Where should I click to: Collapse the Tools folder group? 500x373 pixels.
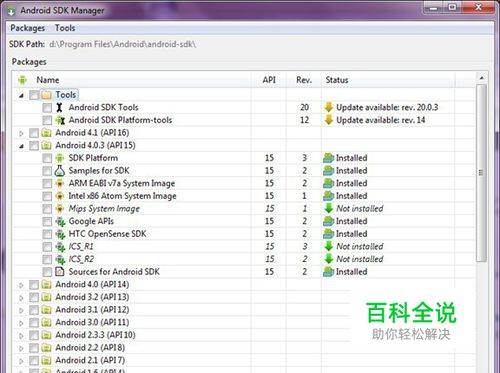point(21,96)
